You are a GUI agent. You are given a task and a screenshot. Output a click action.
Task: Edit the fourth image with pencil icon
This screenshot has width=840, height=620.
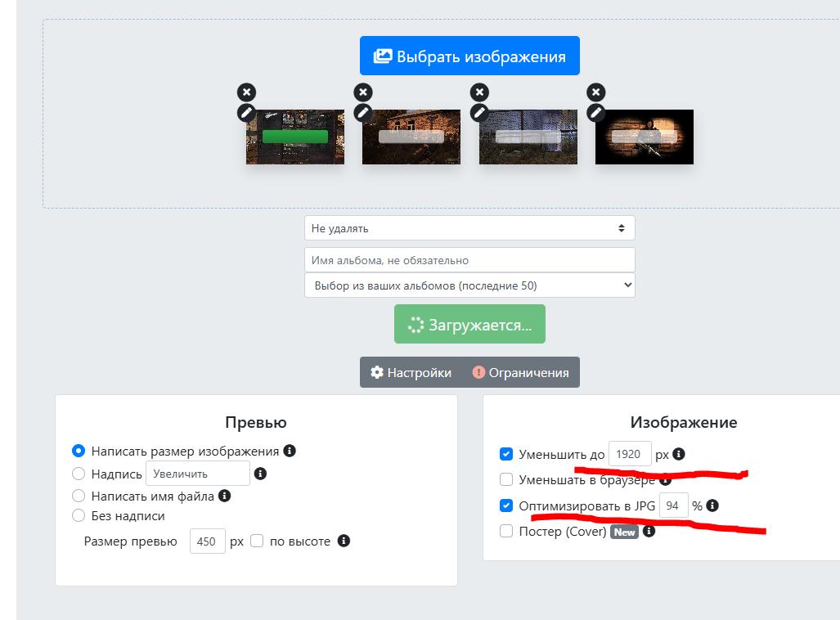597,113
